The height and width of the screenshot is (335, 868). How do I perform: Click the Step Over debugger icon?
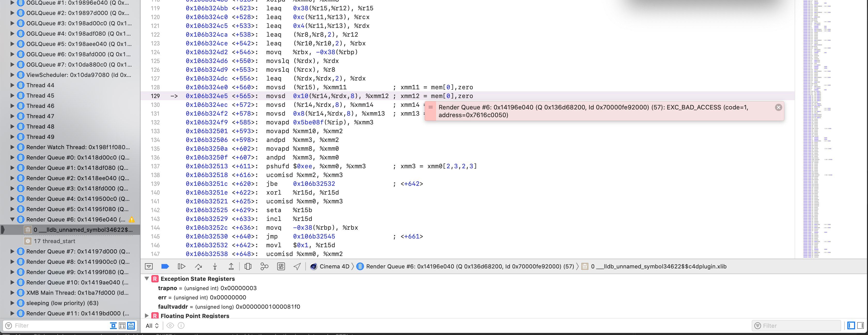pyautogui.click(x=198, y=266)
